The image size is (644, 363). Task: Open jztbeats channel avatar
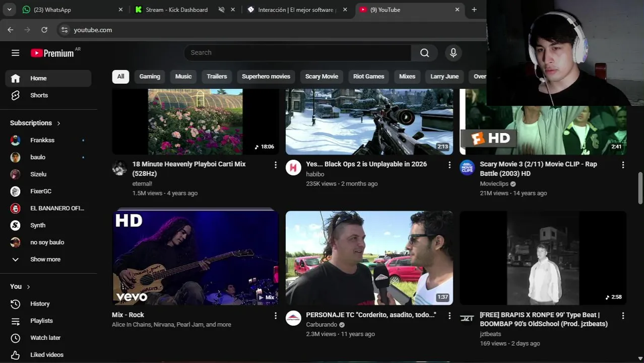pos(467,318)
